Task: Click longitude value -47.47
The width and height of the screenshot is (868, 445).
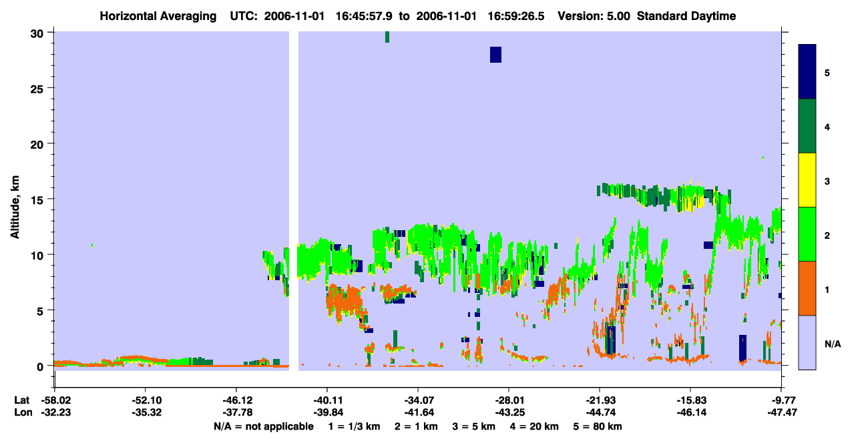Action: [782, 412]
